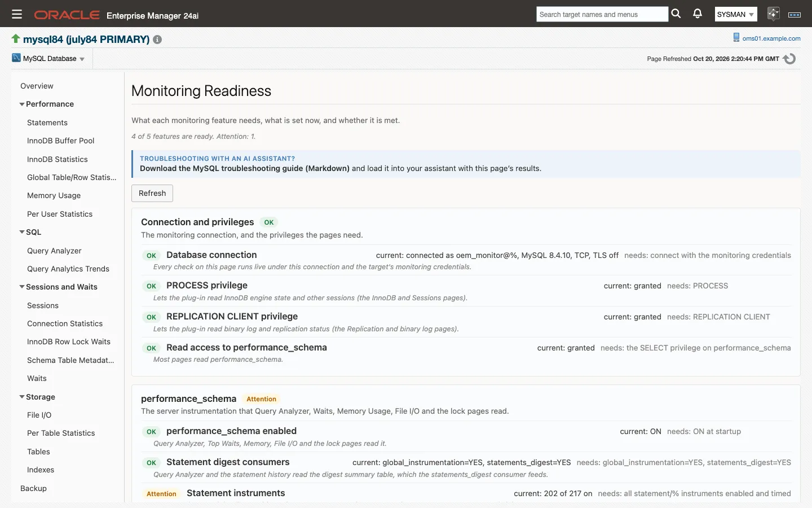812x508 pixels.
Task: Select Query Analytics Trends
Action: 68,269
